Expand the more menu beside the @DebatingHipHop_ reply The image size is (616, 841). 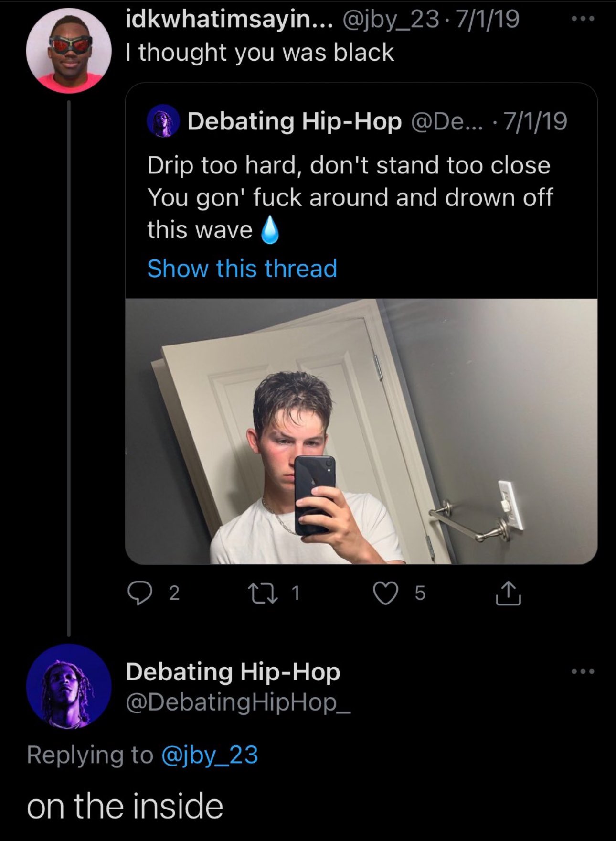coord(584,672)
